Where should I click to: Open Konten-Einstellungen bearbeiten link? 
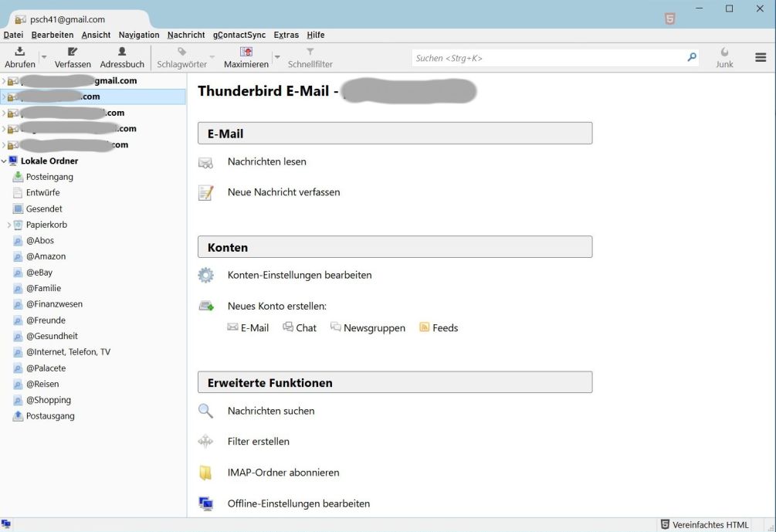pyautogui.click(x=300, y=275)
